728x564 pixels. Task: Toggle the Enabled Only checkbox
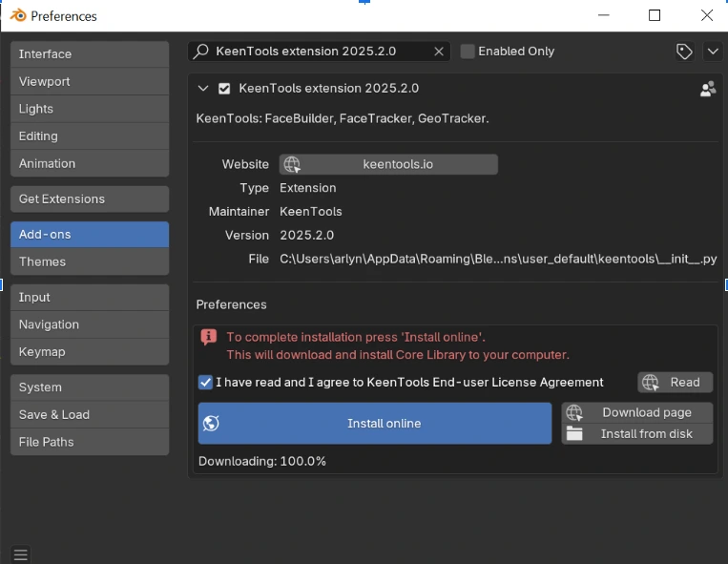tap(468, 52)
